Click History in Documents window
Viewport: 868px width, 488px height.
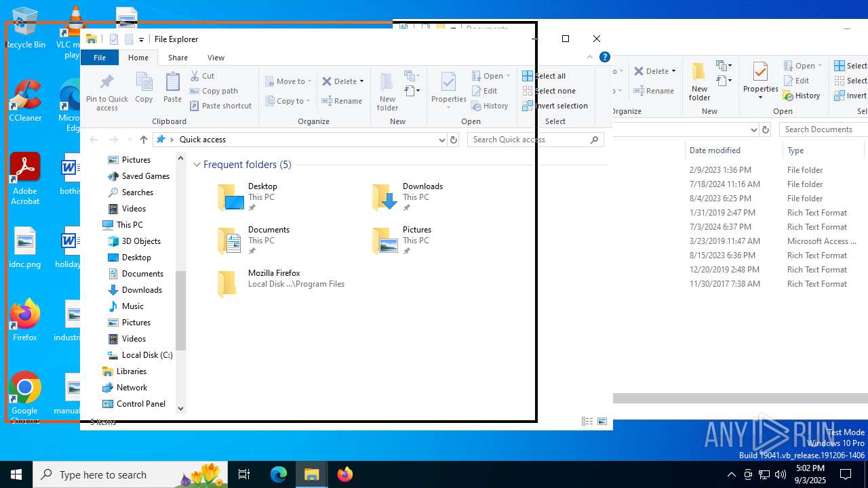point(802,96)
